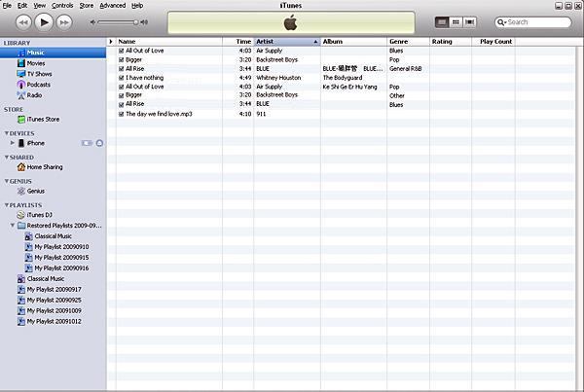
Task: Click the Play button
Action: pyautogui.click(x=44, y=22)
